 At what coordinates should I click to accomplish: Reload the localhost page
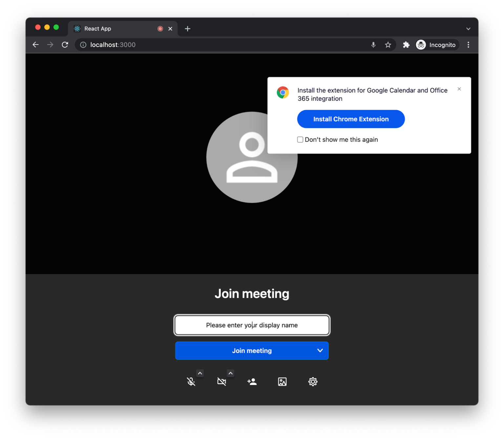point(65,45)
